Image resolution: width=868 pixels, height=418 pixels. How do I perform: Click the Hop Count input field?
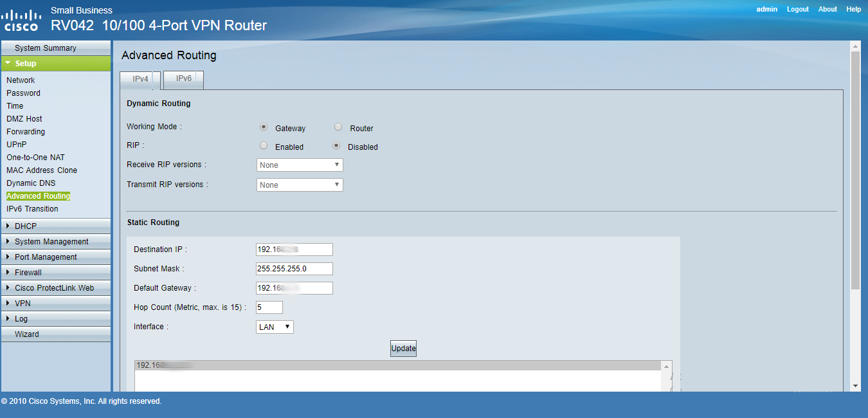pyautogui.click(x=269, y=307)
